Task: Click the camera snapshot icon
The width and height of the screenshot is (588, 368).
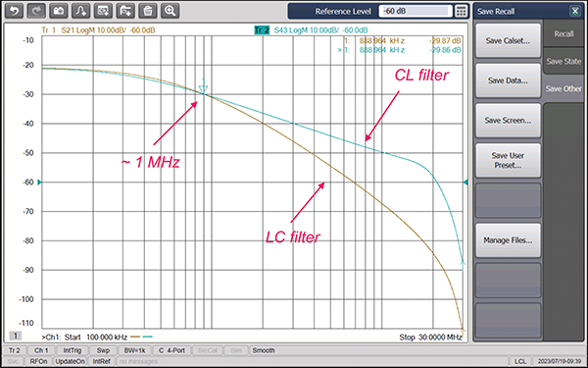Action: click(59, 11)
